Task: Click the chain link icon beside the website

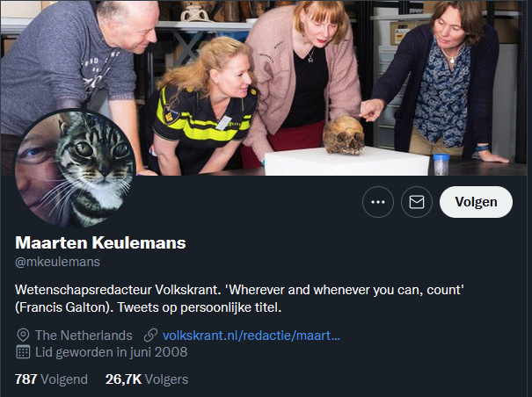Action: [150, 336]
